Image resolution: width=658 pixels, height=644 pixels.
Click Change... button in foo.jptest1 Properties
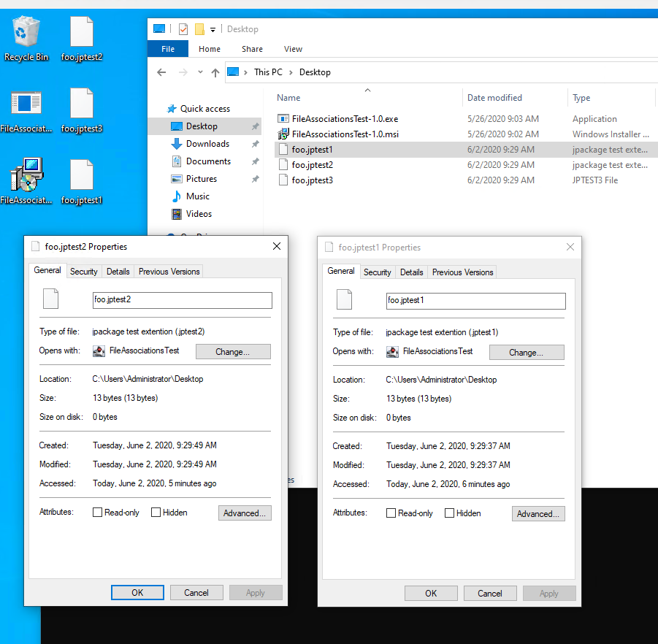coord(526,353)
